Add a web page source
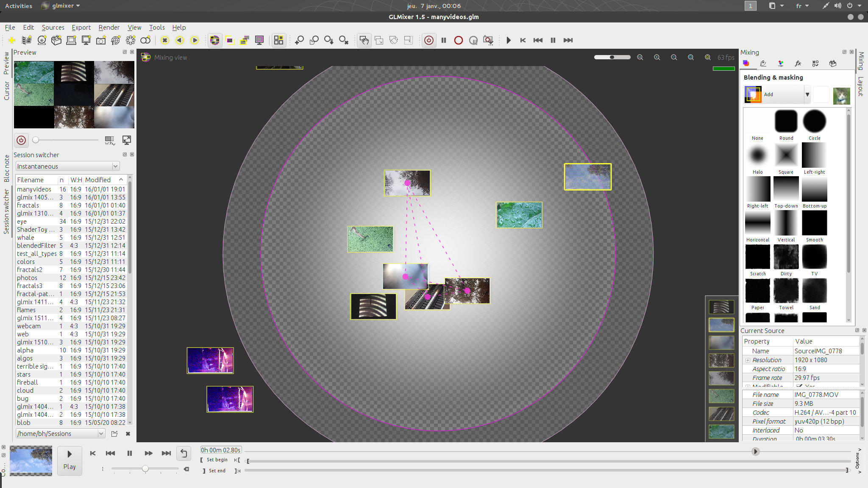The height and width of the screenshot is (488, 868). tap(116, 40)
